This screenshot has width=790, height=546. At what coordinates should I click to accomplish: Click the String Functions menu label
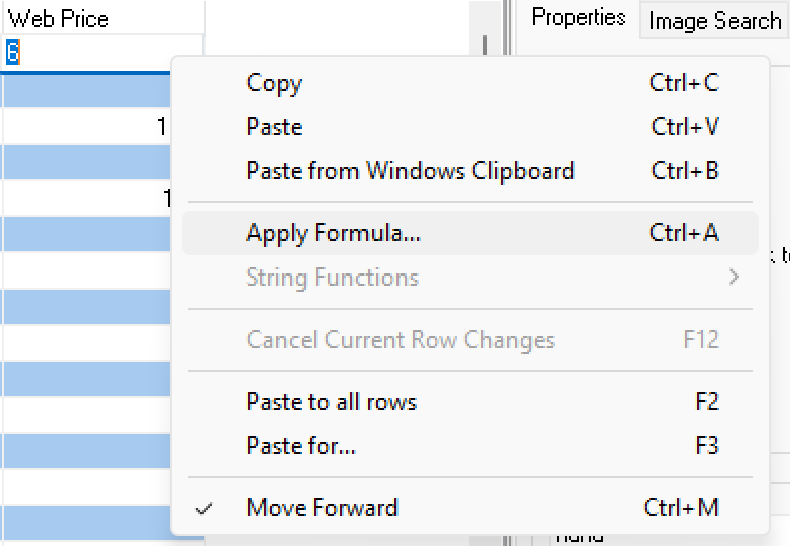point(332,277)
